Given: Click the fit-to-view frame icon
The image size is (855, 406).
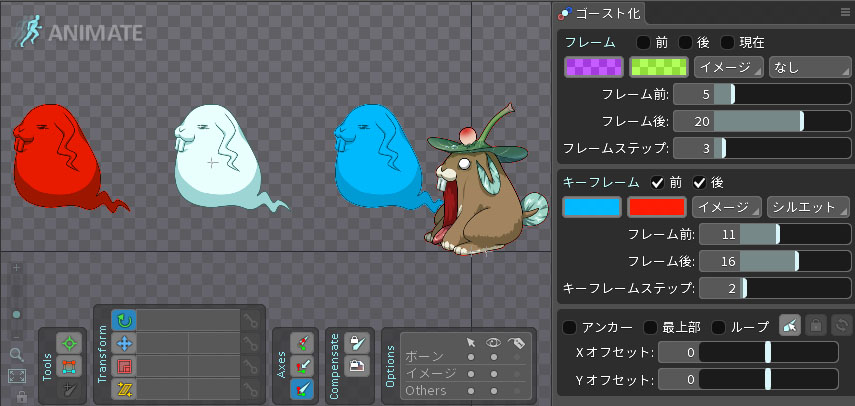Looking at the screenshot, I should (17, 375).
